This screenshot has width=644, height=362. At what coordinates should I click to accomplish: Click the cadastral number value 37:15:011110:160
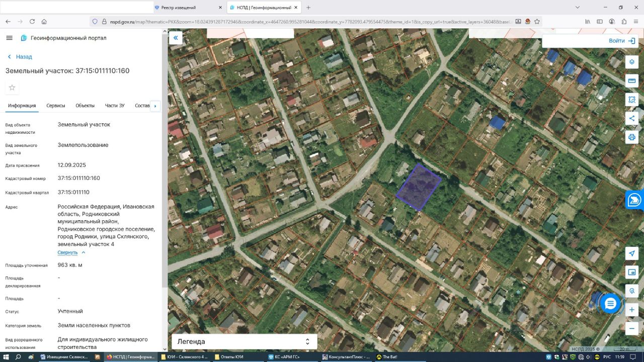(x=79, y=178)
